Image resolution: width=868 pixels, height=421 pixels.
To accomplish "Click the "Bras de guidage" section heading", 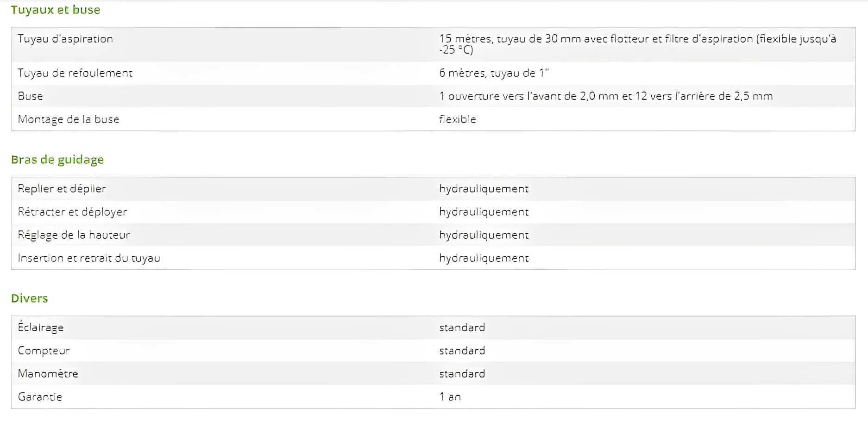I will [57, 160].
